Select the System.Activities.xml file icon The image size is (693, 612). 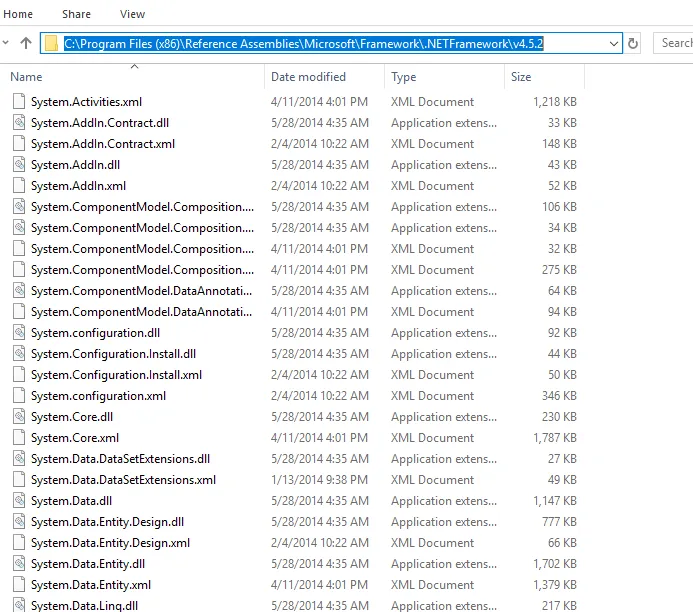[19, 101]
